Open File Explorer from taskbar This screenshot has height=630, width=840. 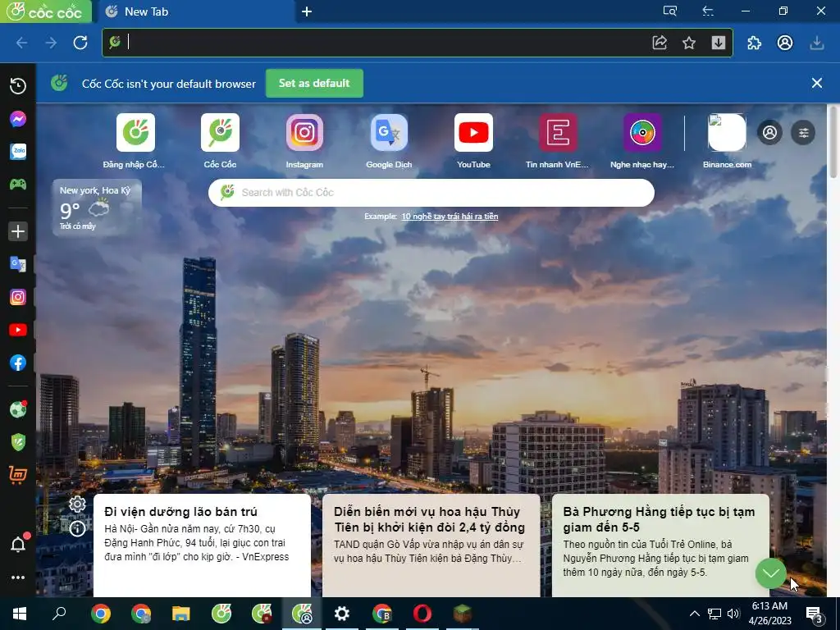point(181,614)
